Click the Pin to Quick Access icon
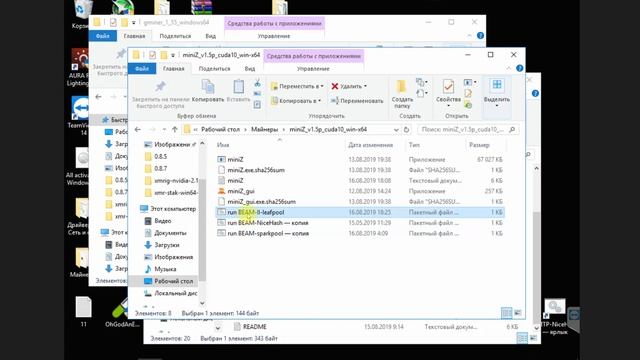This screenshot has height=360, width=640. pos(160,87)
